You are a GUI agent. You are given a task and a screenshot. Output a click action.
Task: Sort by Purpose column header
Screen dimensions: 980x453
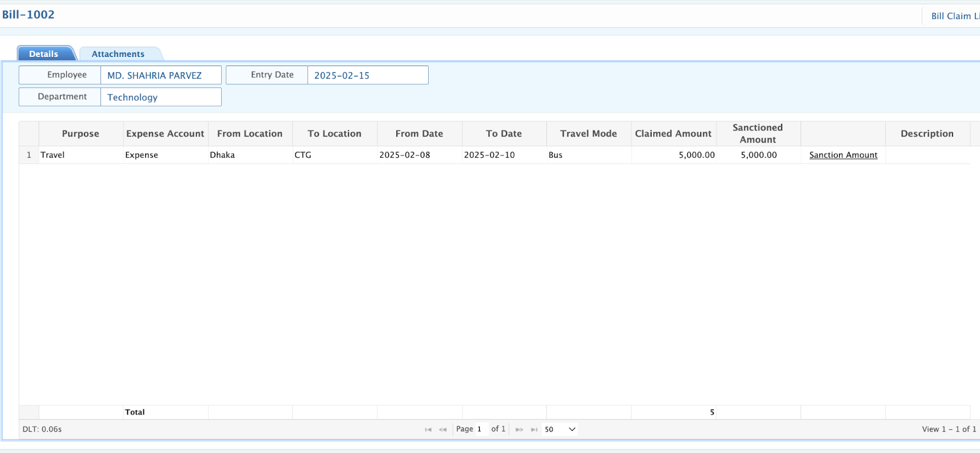click(x=80, y=133)
